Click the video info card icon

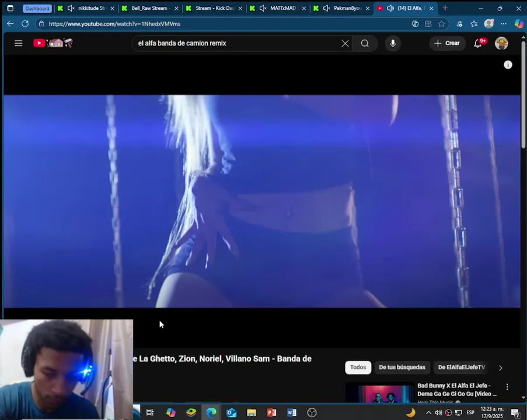[x=508, y=65]
